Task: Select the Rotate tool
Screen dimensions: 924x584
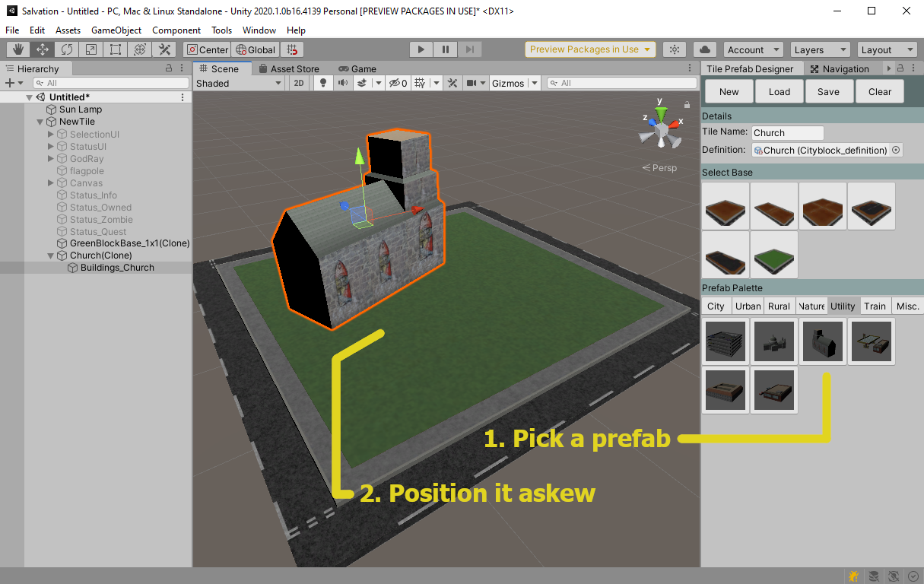Action: (67, 49)
